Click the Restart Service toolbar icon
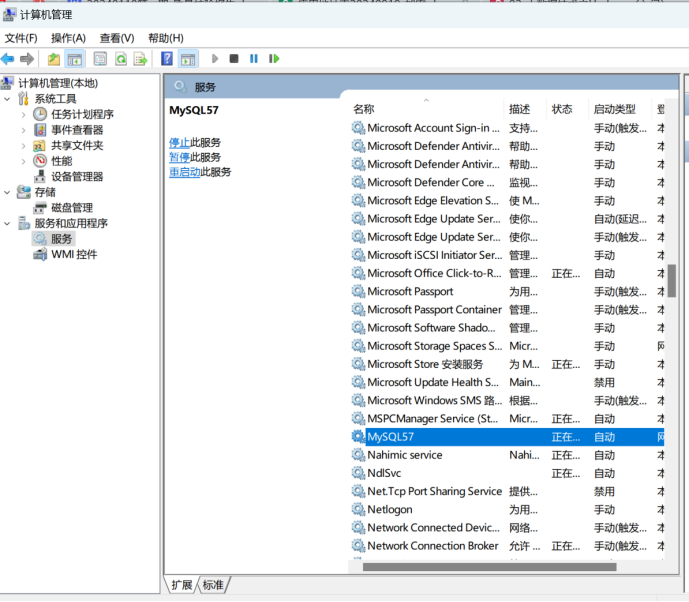Screen dimensions: 689x602 coord(273,59)
